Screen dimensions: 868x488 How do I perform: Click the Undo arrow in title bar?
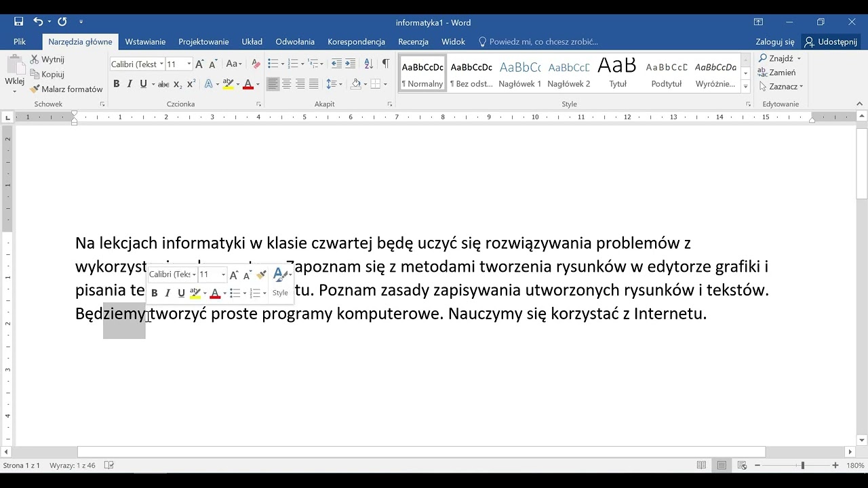coord(38,22)
